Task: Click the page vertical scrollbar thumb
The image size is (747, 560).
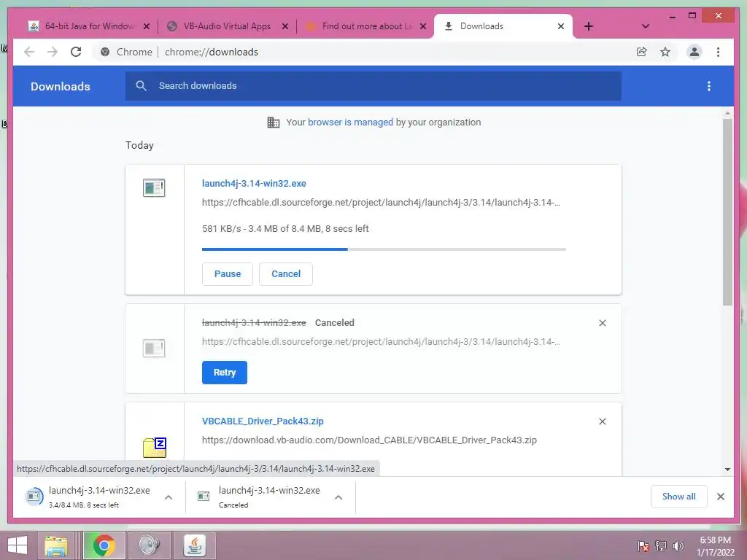Action: coord(727,212)
